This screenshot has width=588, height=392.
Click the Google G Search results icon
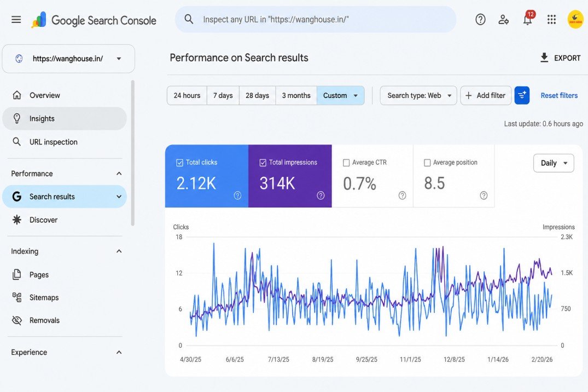tap(17, 197)
